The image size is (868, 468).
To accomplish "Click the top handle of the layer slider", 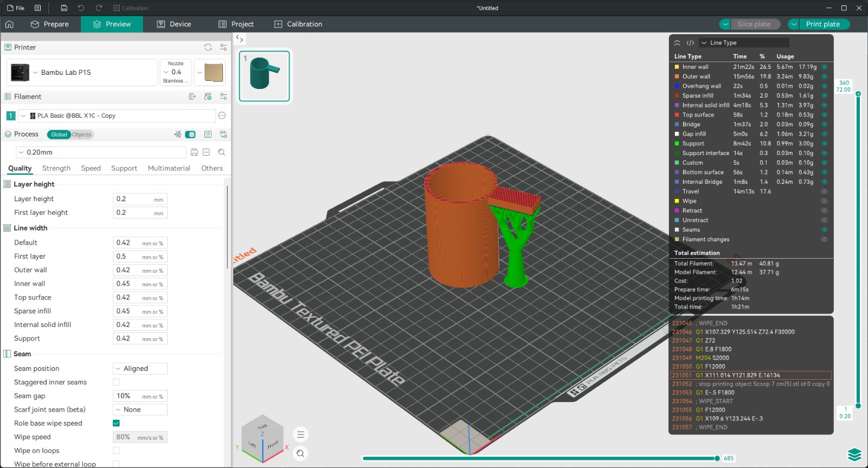I will pyautogui.click(x=858, y=94).
